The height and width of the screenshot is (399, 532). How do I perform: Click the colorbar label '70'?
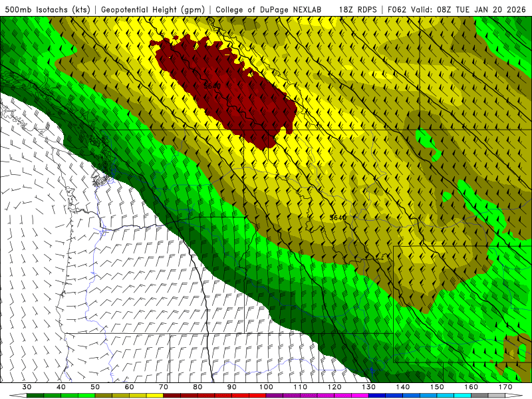tap(164, 387)
